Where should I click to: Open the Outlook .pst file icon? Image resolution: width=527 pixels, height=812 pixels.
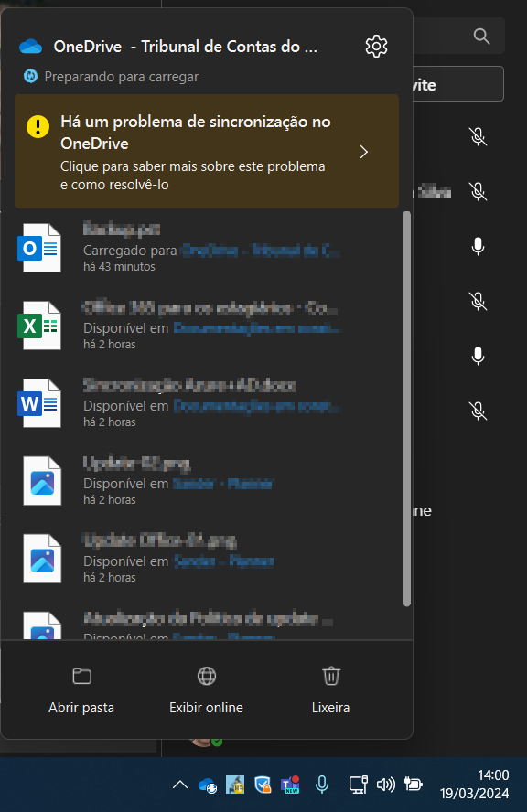[39, 248]
